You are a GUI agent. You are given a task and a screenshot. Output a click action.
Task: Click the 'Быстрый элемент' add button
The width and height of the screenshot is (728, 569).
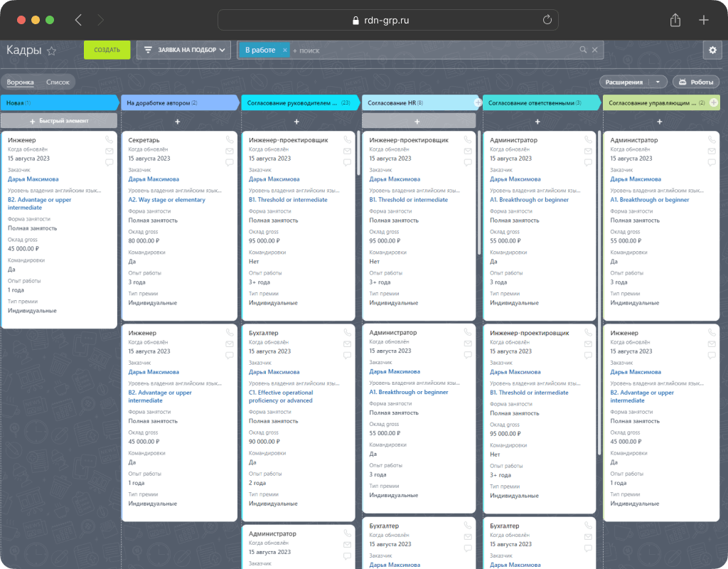click(x=59, y=121)
